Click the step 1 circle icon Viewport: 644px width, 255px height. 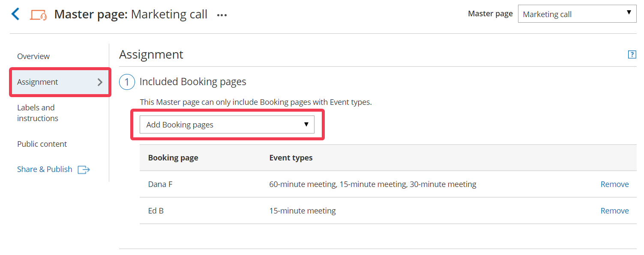[127, 82]
